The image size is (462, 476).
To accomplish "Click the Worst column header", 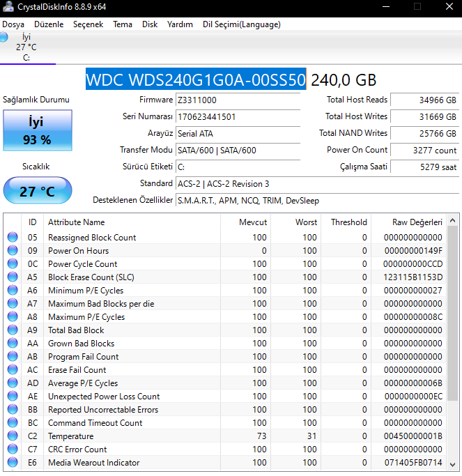I will coord(296,222).
